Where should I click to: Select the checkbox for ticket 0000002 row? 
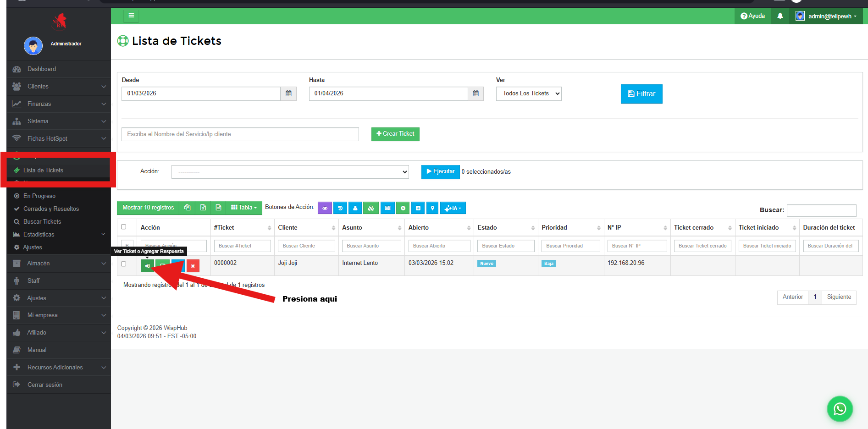tap(124, 264)
